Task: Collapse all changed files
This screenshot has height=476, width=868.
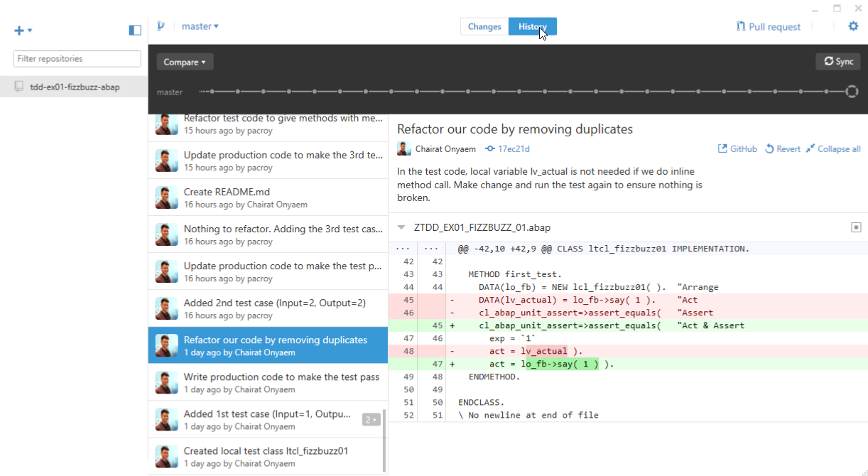Action: [833, 149]
